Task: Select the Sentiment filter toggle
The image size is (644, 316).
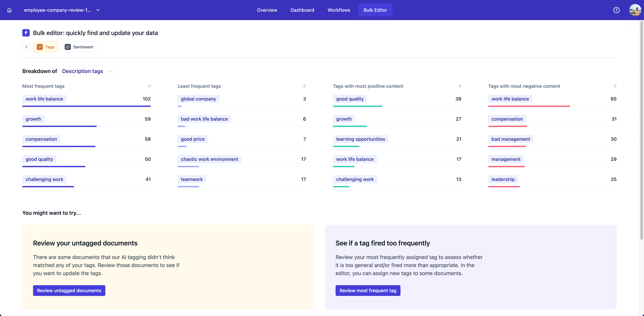Action: [83, 47]
